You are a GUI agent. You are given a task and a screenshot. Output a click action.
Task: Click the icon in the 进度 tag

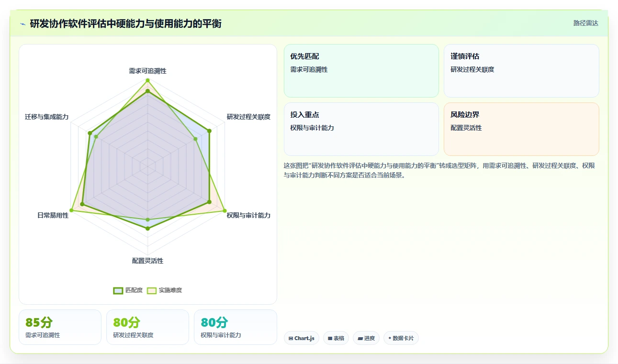pos(360,338)
